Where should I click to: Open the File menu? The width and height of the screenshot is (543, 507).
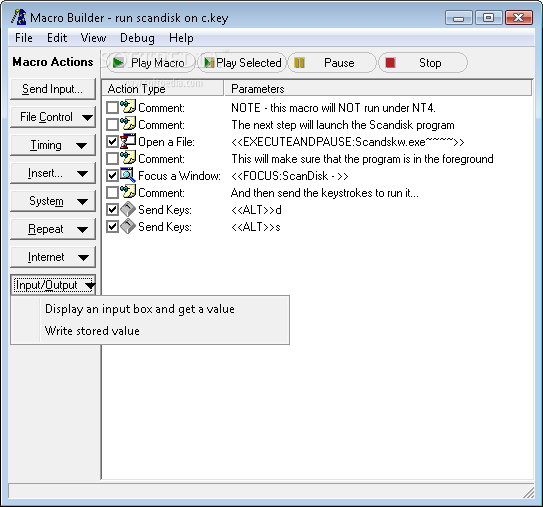[24, 38]
